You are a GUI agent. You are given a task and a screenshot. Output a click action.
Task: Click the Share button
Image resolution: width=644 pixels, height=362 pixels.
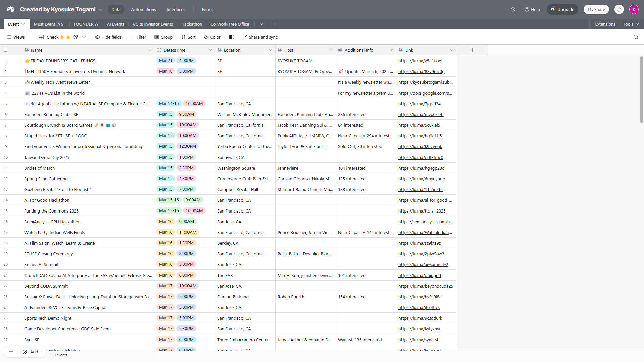[596, 9]
